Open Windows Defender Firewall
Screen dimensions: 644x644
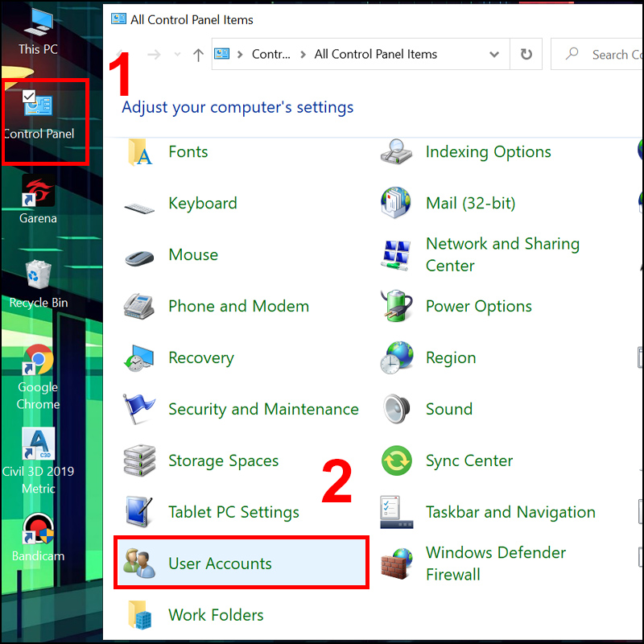495,563
